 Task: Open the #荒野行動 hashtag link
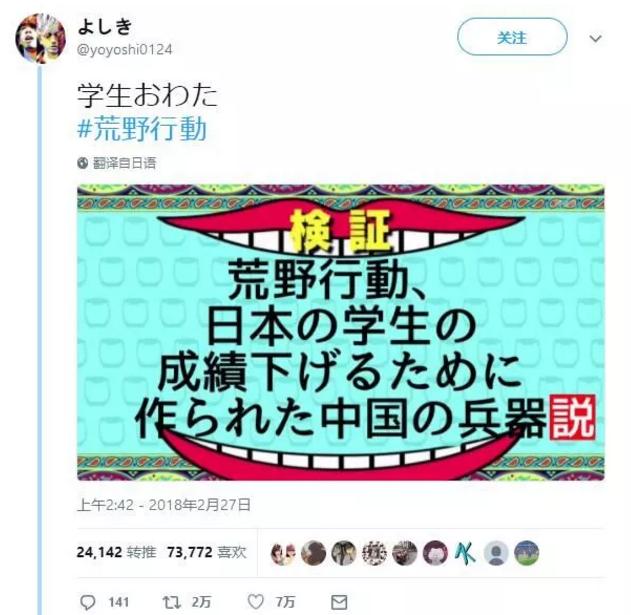click(x=142, y=129)
